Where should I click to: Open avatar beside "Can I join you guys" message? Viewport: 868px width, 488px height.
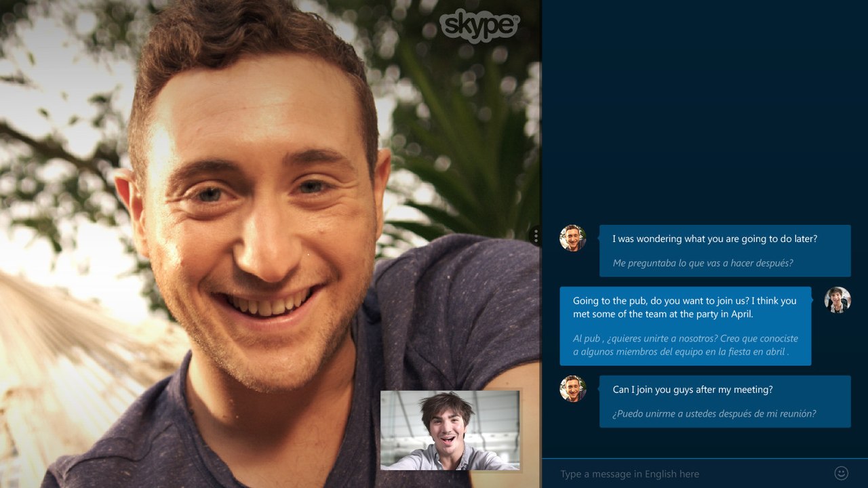(572, 388)
